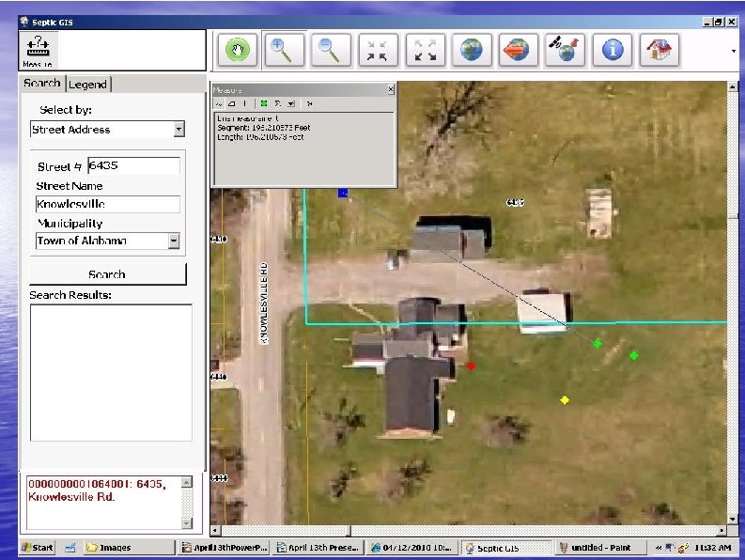Click the 6435 parcel label on map
The width and height of the screenshot is (745, 560).
click(515, 203)
